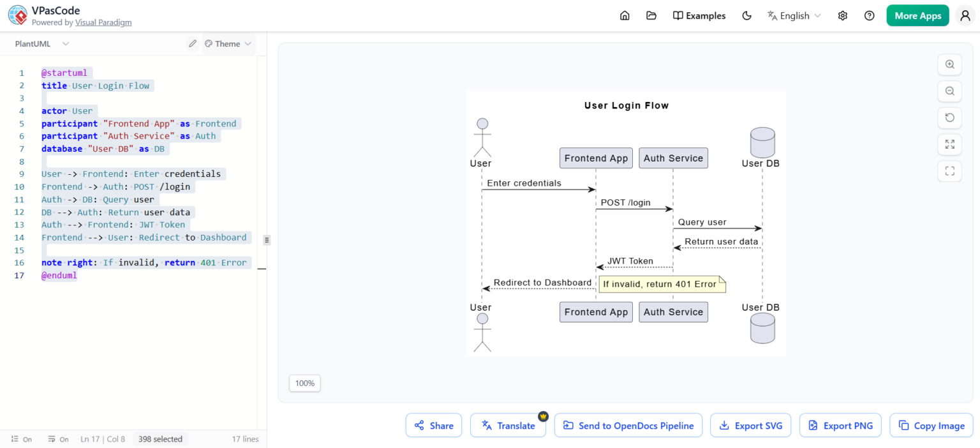Click the VPasCode globe logo
980x448 pixels.
coord(18,15)
